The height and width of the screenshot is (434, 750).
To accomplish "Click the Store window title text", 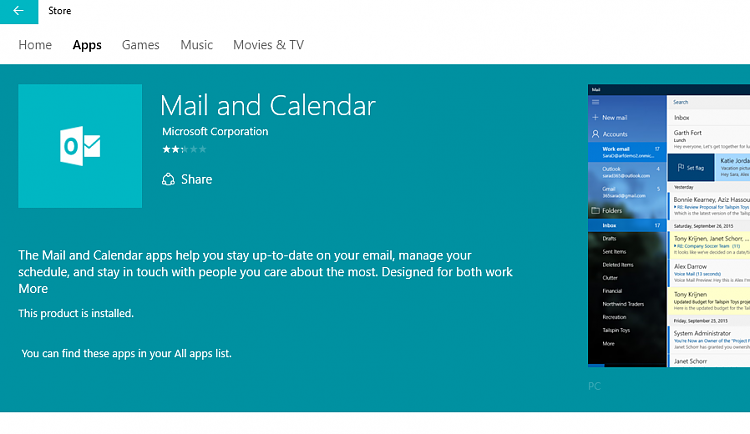I will tap(60, 11).
